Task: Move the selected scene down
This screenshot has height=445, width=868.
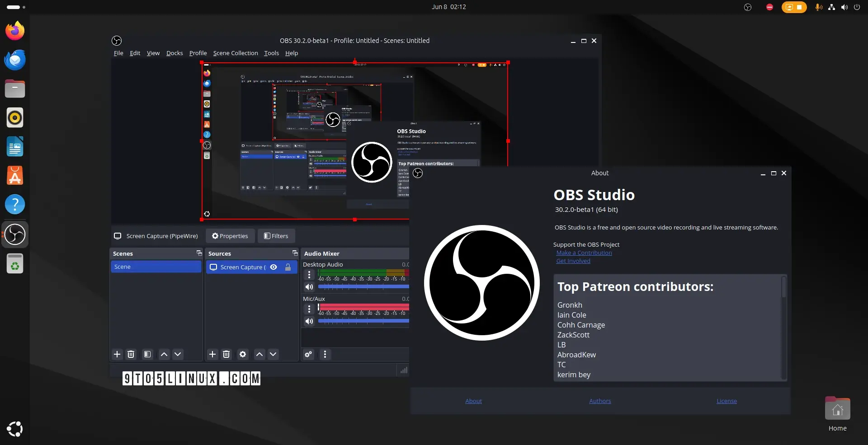Action: [x=178, y=354]
